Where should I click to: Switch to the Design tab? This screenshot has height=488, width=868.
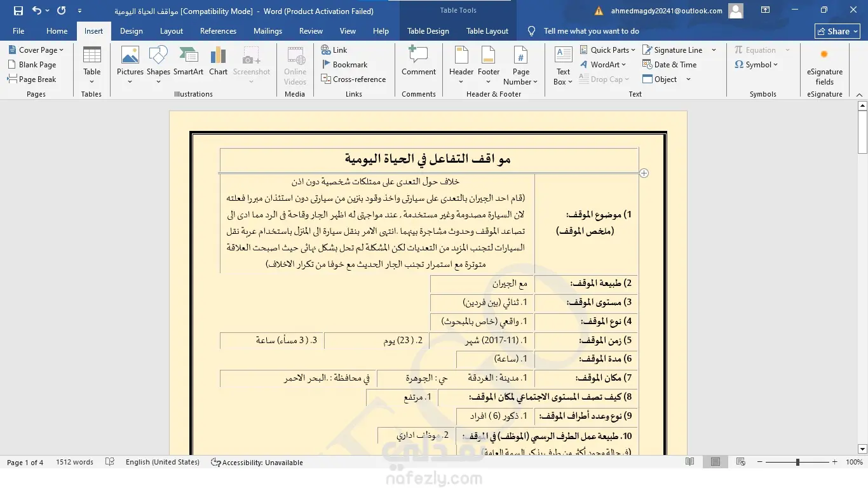click(x=131, y=30)
